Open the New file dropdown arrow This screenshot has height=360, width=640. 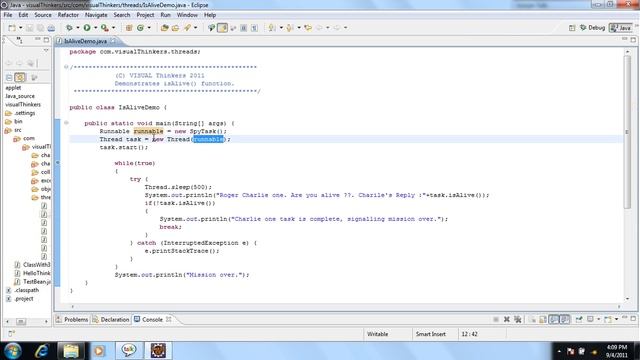[x=20, y=28]
